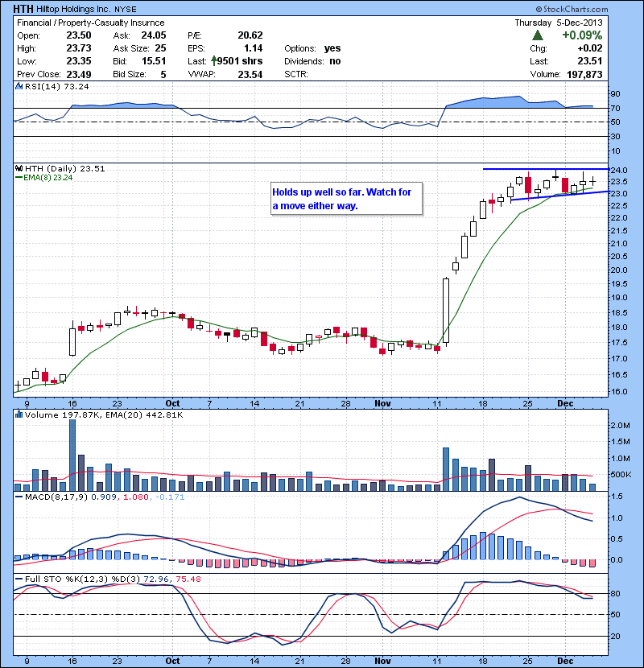Click the tallest volume bar above 2.0M
644x668 pixels.
pyautogui.click(x=72, y=455)
